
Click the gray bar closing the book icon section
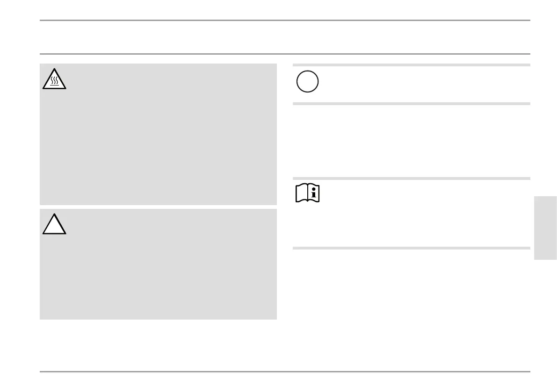tap(412, 248)
